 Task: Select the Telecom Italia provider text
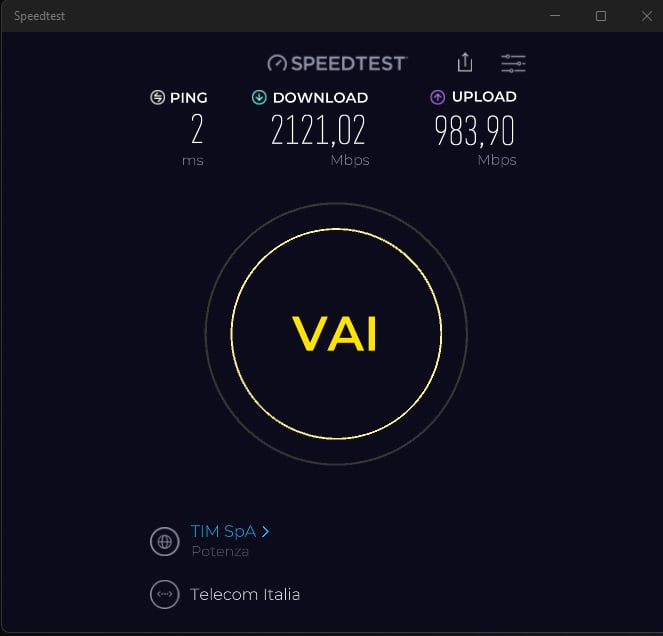(x=245, y=595)
